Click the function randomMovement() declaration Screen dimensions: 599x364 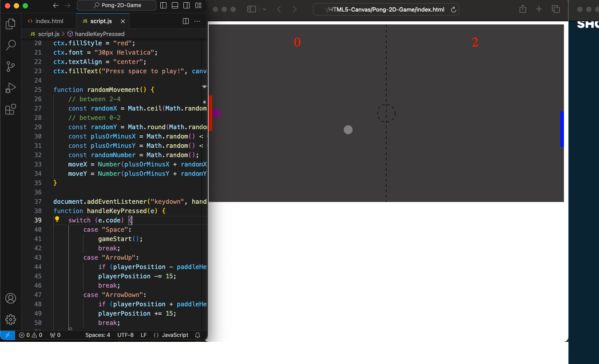tap(104, 90)
